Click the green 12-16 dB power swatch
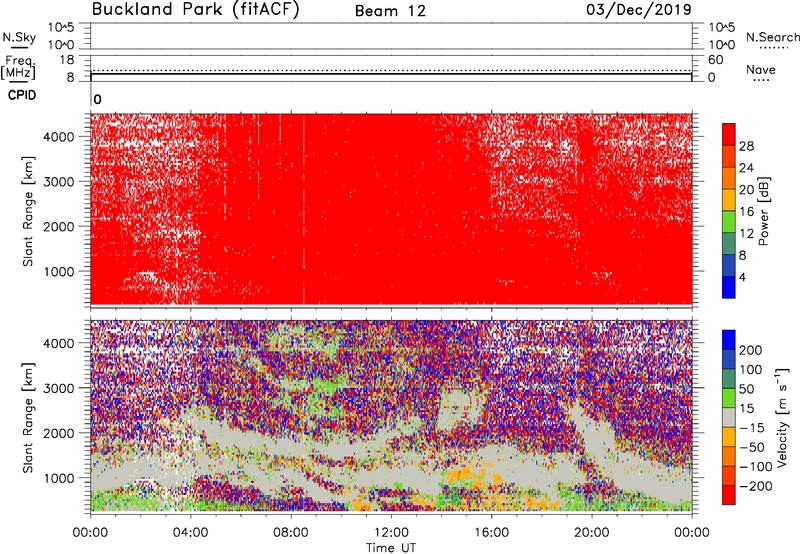The width and height of the screenshot is (800, 554). point(729,222)
